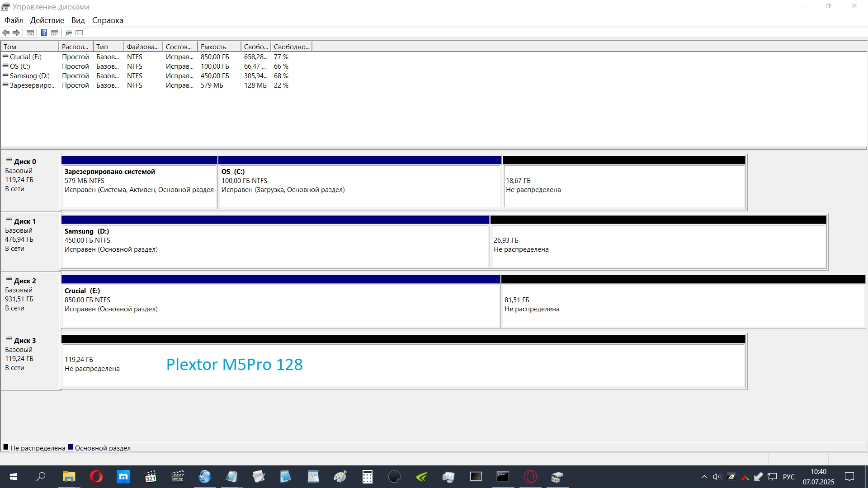Screen dimensions: 868x488
Task: Open Help via blue question mark icon
Action: (44, 33)
